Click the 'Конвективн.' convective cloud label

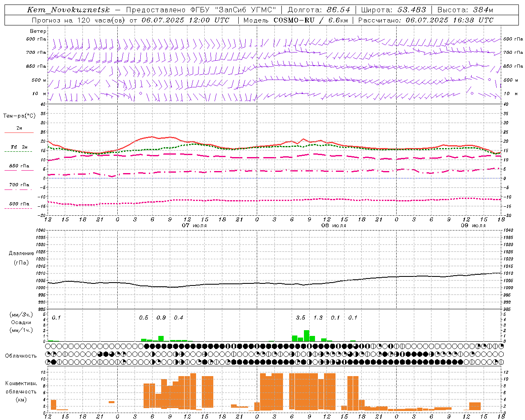[x=21, y=383]
